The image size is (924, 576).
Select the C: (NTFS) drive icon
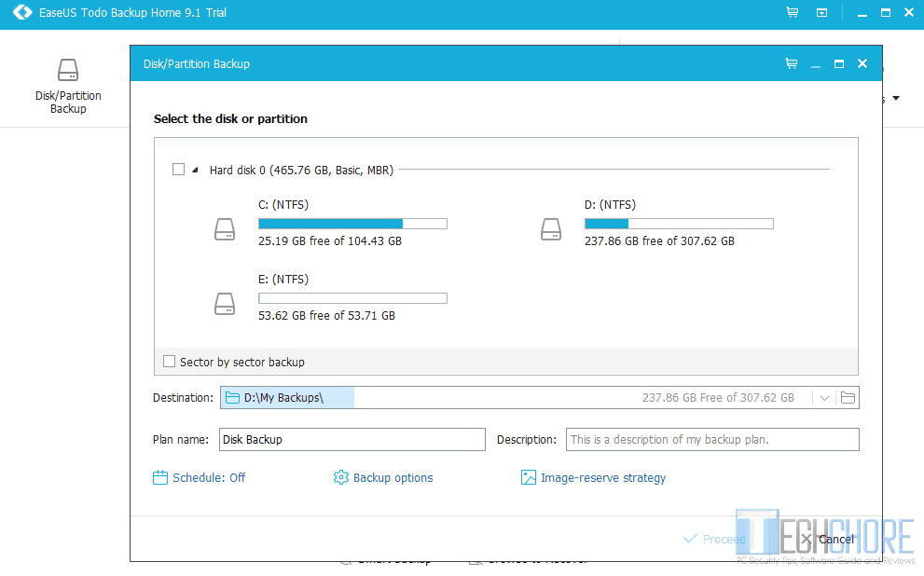(x=225, y=229)
